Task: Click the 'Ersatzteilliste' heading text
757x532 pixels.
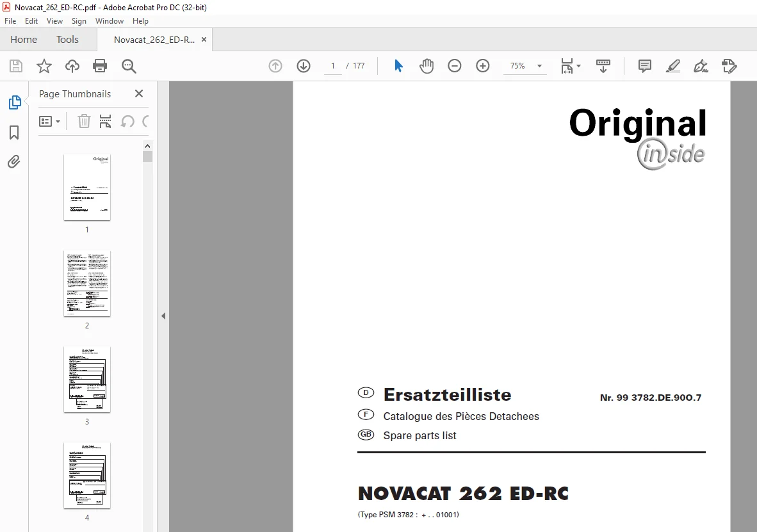Action: (447, 395)
